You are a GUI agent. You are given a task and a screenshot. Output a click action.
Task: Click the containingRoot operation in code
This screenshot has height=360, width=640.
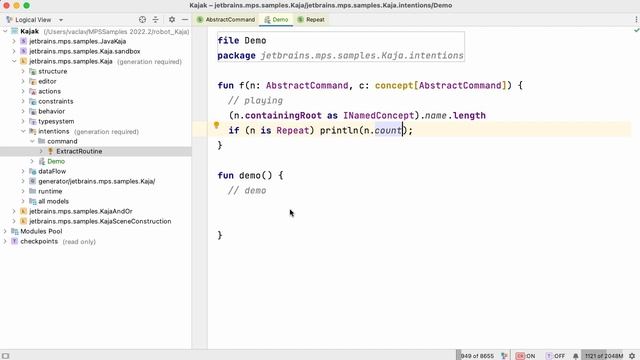[x=283, y=116]
